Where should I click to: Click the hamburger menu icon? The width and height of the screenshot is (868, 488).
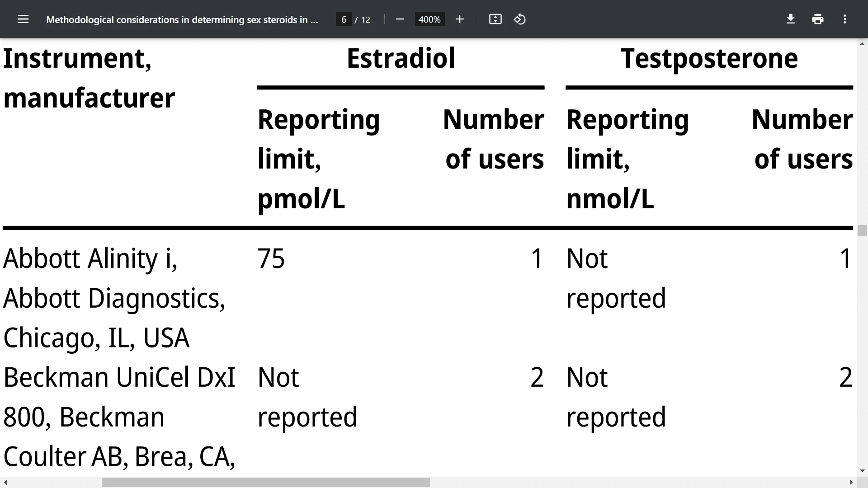(x=23, y=19)
